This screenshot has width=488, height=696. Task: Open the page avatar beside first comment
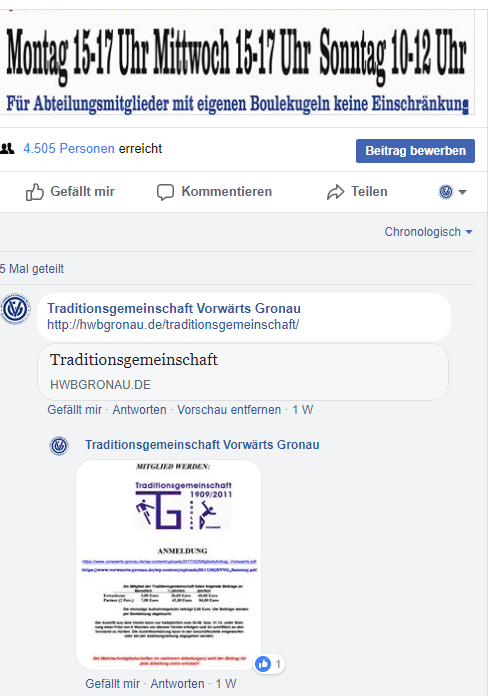click(x=15, y=308)
